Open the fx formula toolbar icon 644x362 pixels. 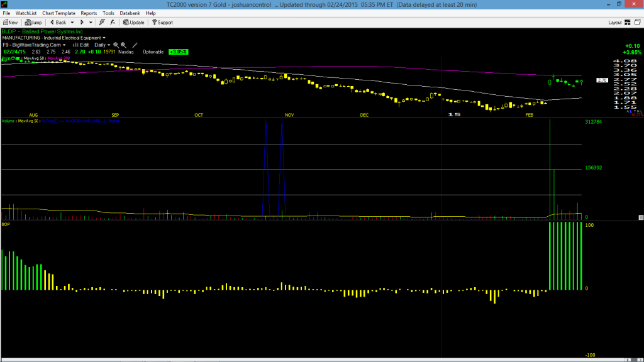point(113,23)
